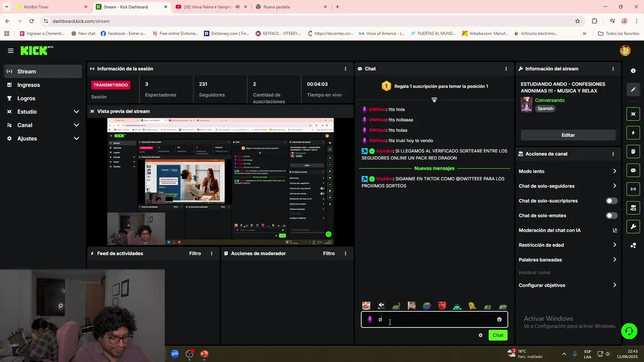
Task: Switch to Nueva pestaña browser tab
Action: (291, 7)
